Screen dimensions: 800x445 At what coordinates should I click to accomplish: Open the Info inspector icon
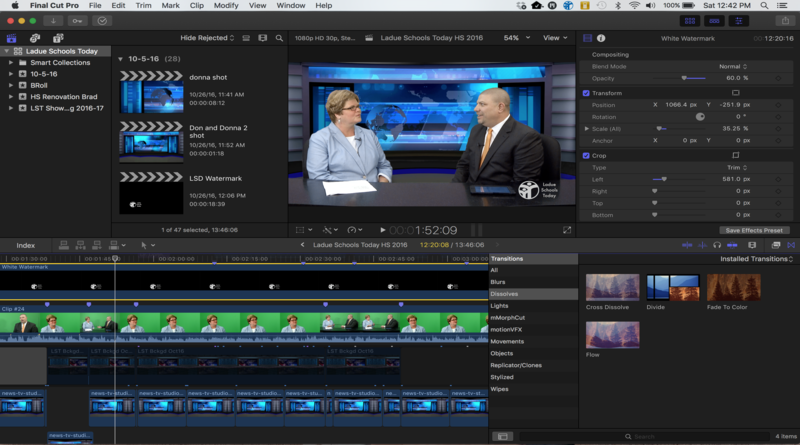coord(601,38)
